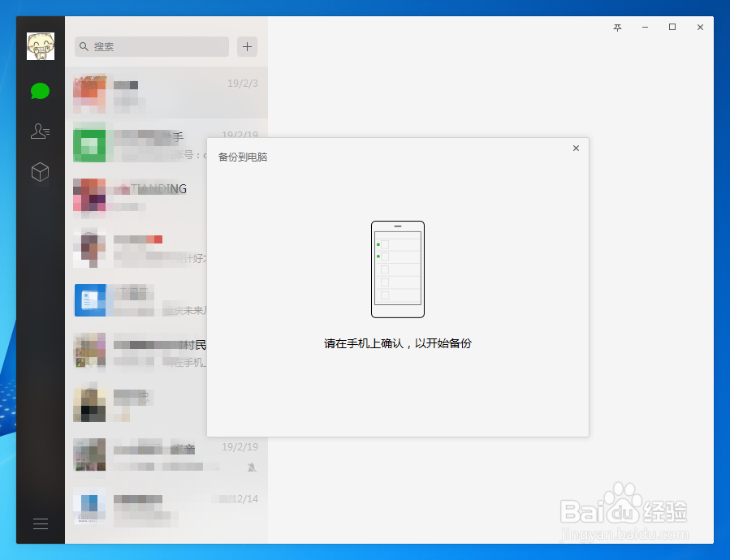Open the TIANDING chat
The height and width of the screenshot is (560, 730).
[136, 197]
